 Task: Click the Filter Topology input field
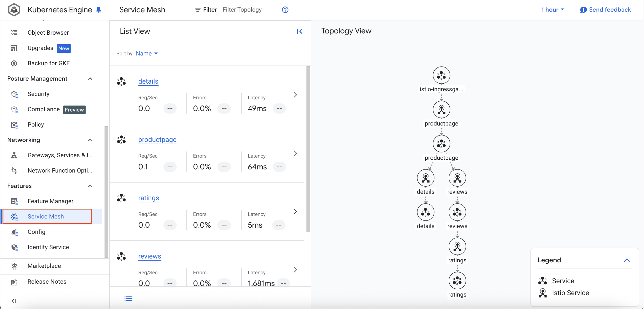click(x=242, y=10)
